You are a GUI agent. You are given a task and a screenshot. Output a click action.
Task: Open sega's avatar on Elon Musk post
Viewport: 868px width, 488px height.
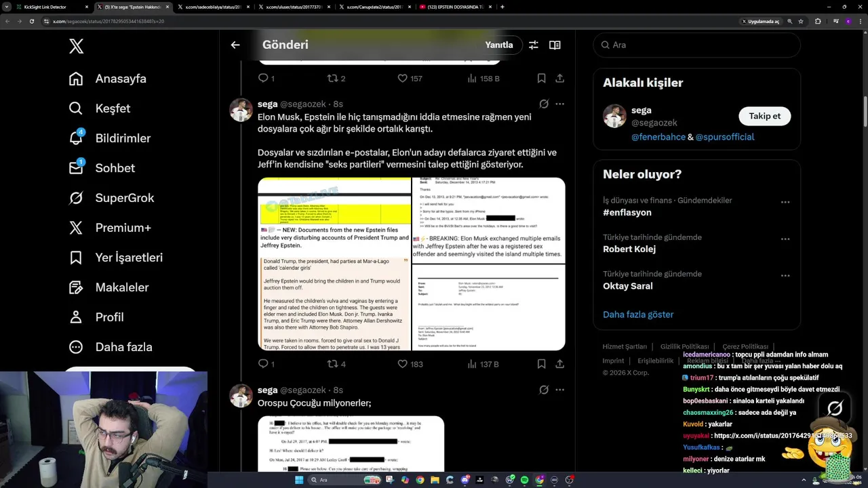[241, 110]
